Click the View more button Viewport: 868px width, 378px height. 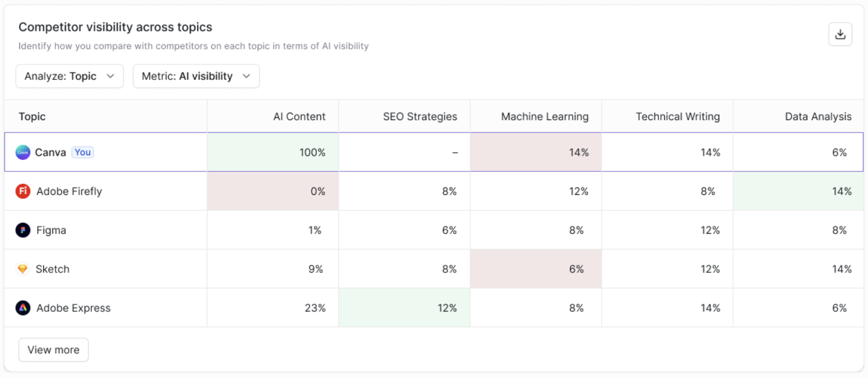click(x=53, y=350)
